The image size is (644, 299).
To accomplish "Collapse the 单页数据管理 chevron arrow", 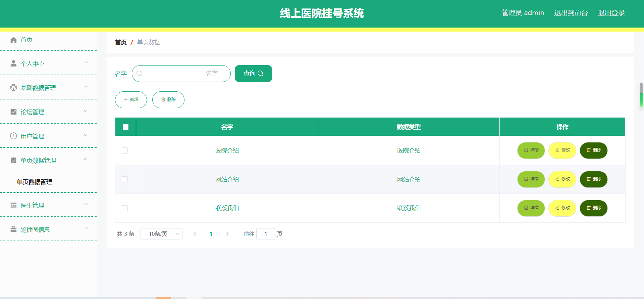I will coord(86,159).
